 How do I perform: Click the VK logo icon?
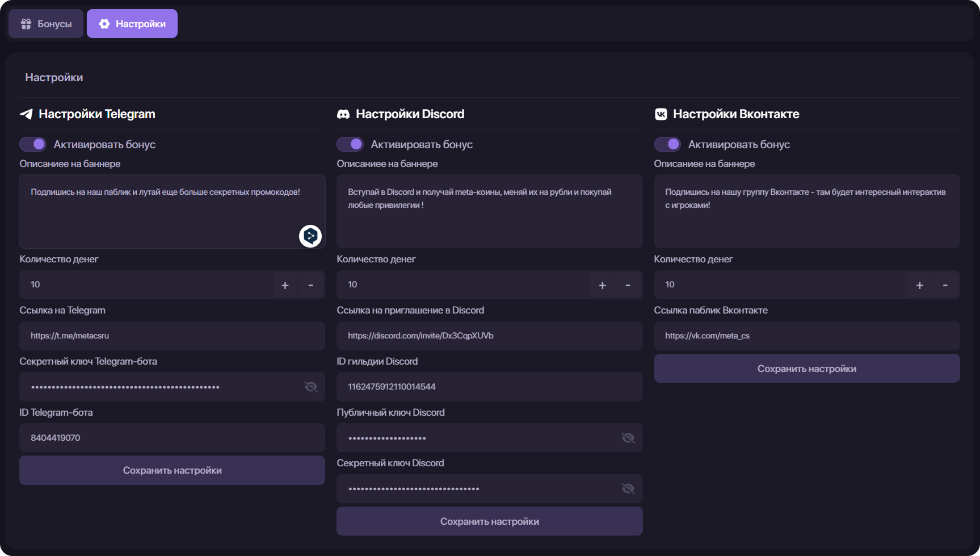(x=661, y=114)
